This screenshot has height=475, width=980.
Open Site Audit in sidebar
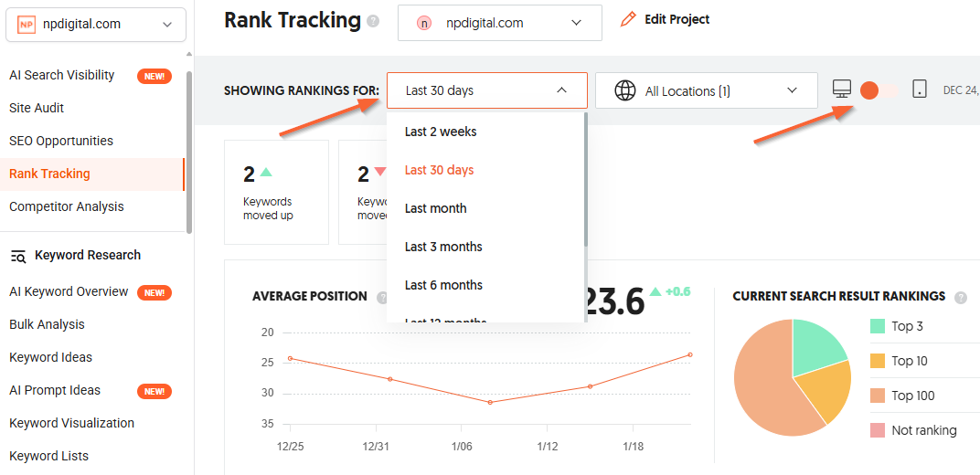37,108
